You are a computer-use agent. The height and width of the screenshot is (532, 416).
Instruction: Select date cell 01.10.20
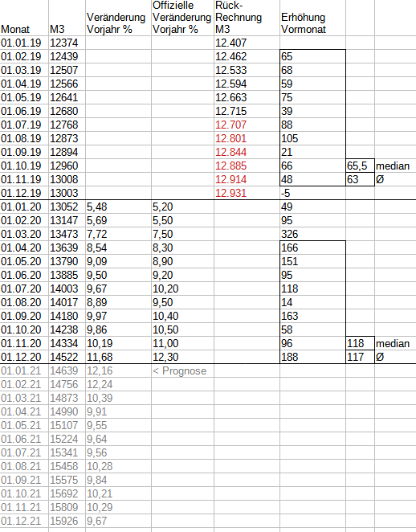24,329
